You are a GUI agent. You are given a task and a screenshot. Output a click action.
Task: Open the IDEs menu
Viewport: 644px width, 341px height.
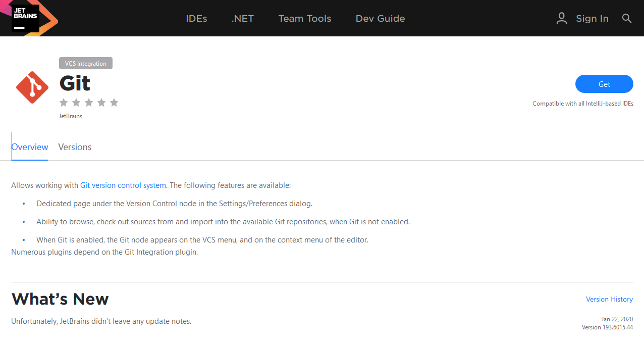click(196, 19)
